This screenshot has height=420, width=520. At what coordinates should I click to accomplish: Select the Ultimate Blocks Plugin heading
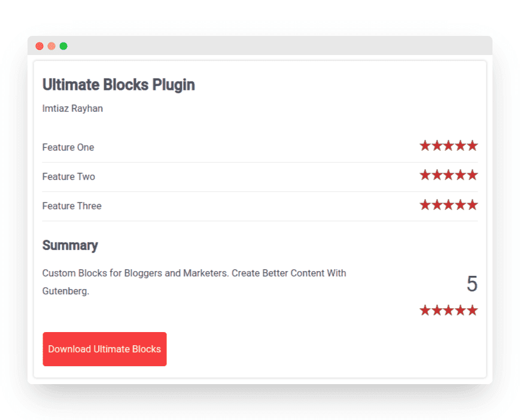click(118, 84)
